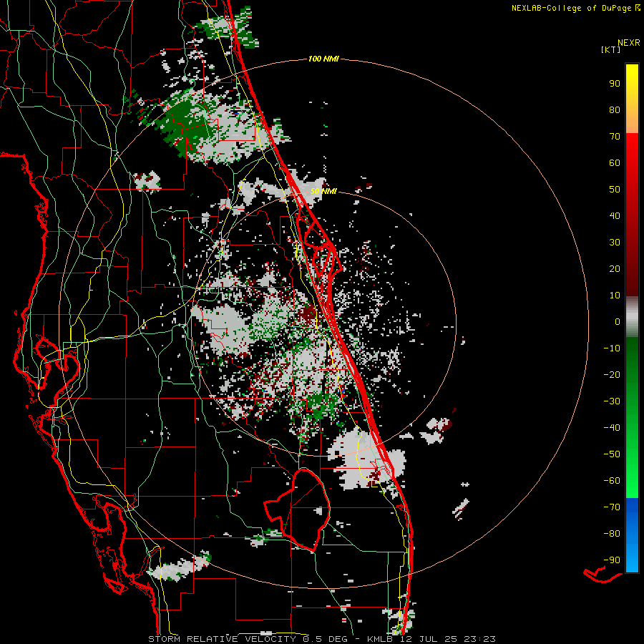
Task: Click the -10 value on the velocity scale
Action: (x=612, y=348)
